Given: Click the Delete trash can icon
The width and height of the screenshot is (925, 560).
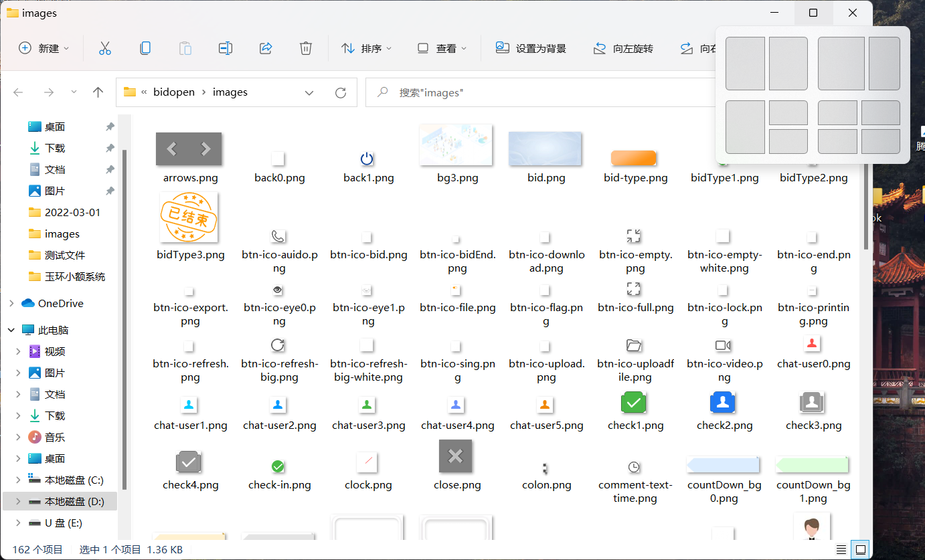Looking at the screenshot, I should click(306, 48).
